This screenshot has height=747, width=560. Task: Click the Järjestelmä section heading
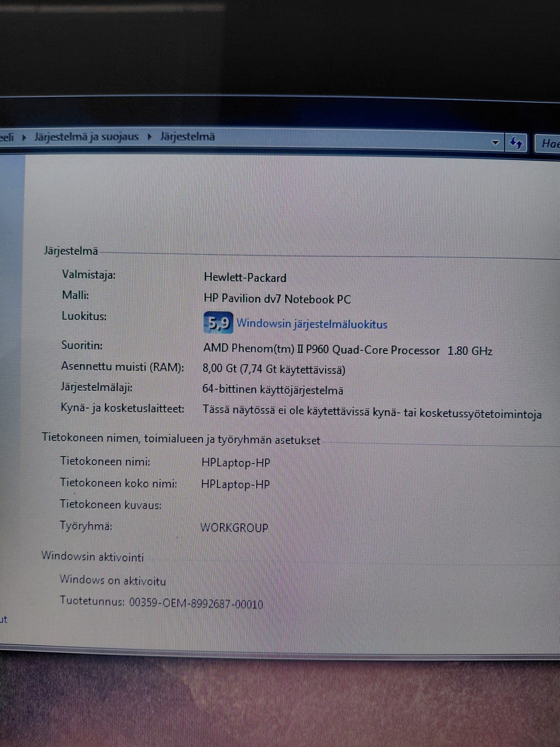click(71, 251)
